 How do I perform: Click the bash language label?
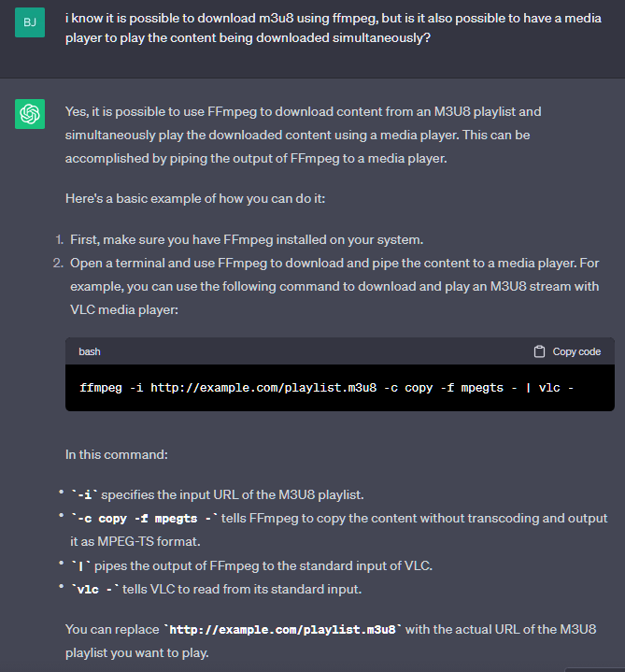90,351
